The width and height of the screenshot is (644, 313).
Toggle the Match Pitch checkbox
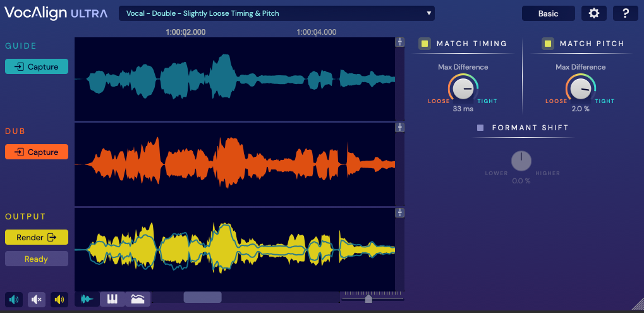[x=548, y=44]
